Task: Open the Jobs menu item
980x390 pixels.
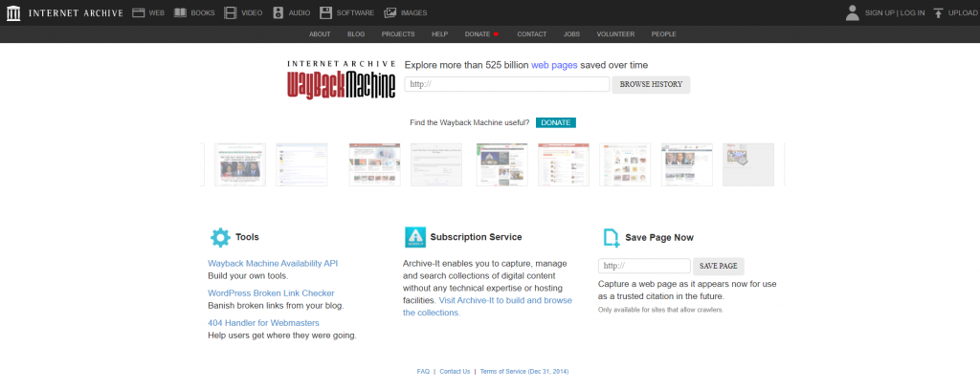Action: pyautogui.click(x=572, y=34)
